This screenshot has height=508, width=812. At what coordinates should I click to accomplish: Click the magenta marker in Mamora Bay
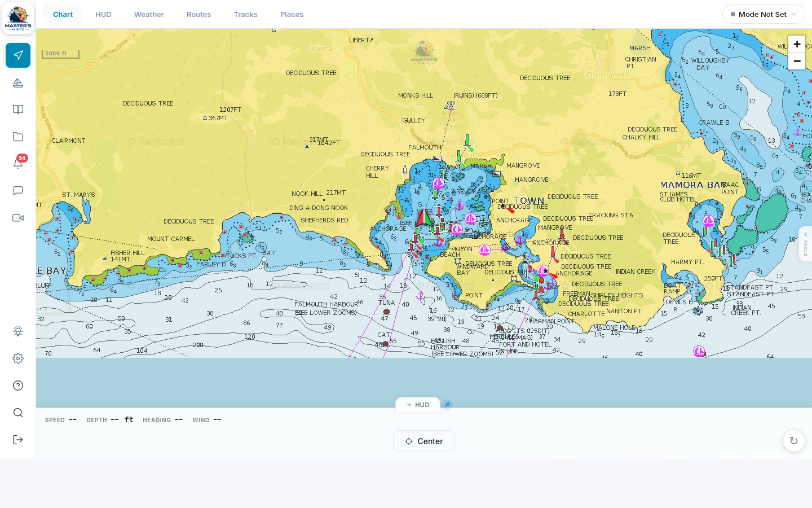(709, 221)
